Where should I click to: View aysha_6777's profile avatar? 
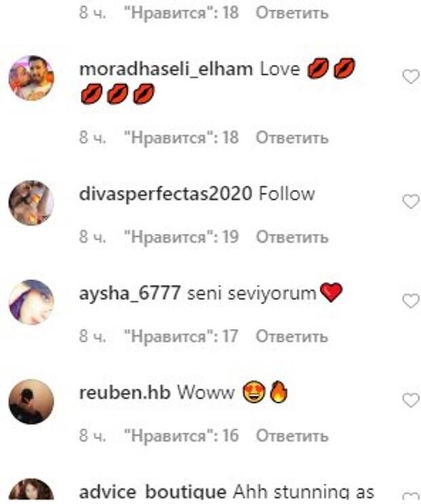(x=31, y=302)
